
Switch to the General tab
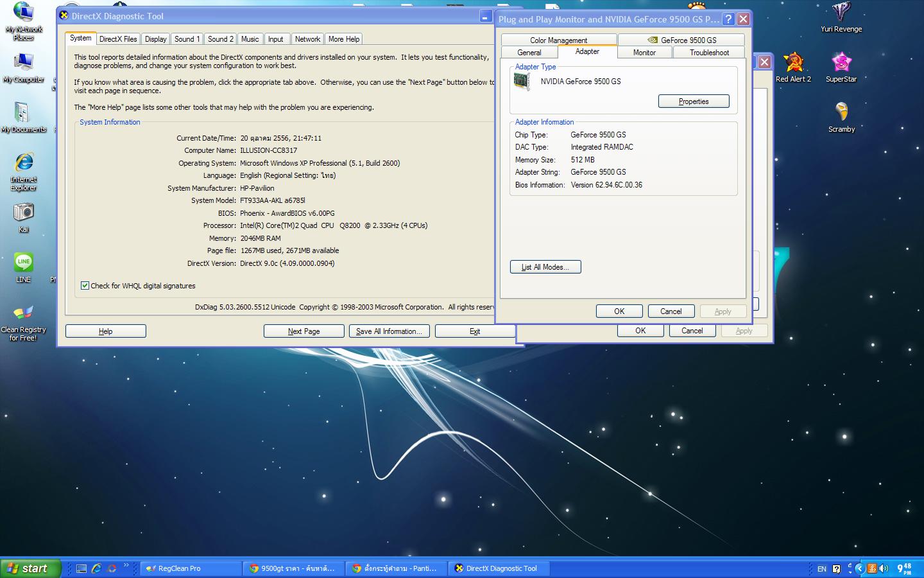(x=529, y=53)
